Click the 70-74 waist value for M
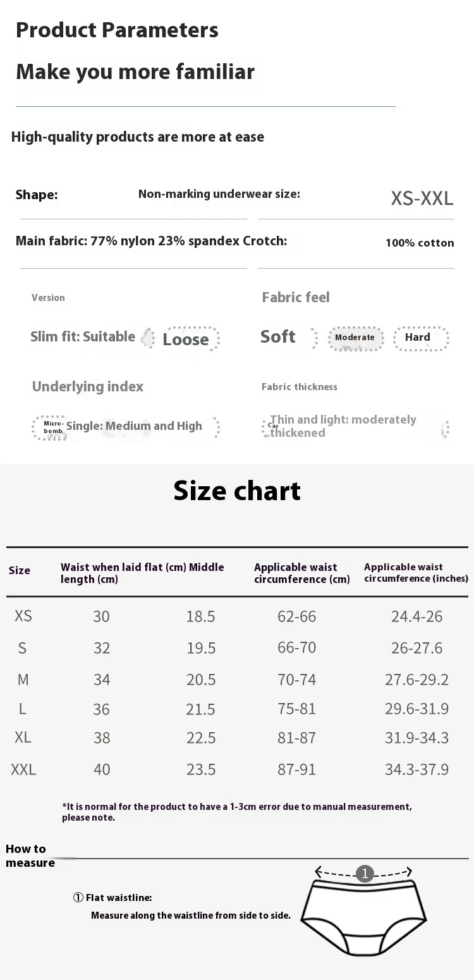The width and height of the screenshot is (474, 980). (x=296, y=680)
